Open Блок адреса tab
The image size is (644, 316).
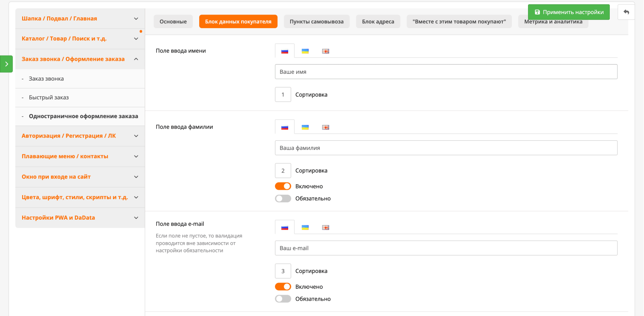(x=378, y=21)
